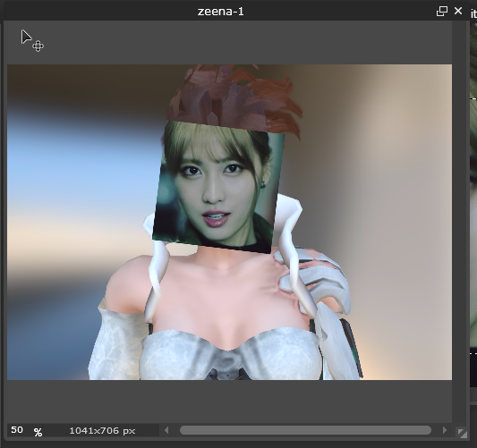Click the gray workspace below the canvas

tap(230, 402)
